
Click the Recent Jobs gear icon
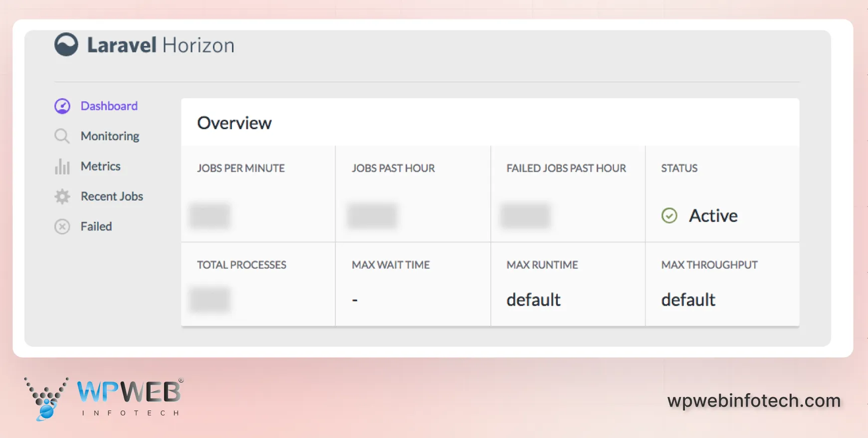tap(62, 197)
